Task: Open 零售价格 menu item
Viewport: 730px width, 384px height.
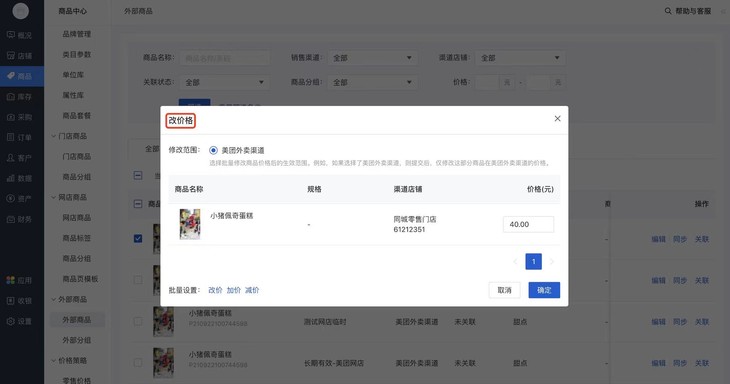Action: tap(77, 380)
